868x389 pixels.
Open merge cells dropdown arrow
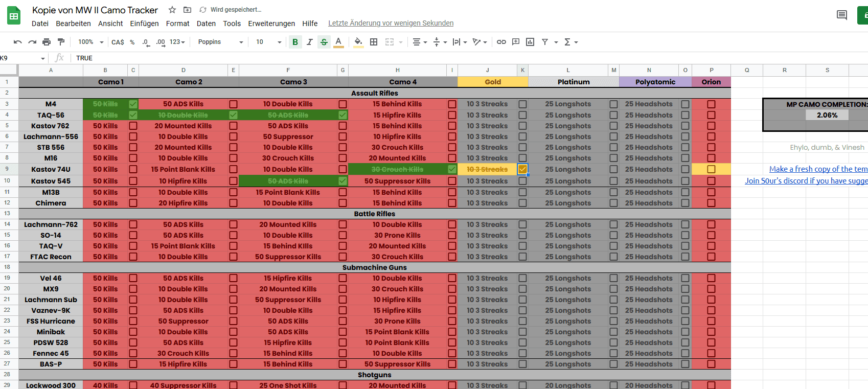[x=400, y=42]
